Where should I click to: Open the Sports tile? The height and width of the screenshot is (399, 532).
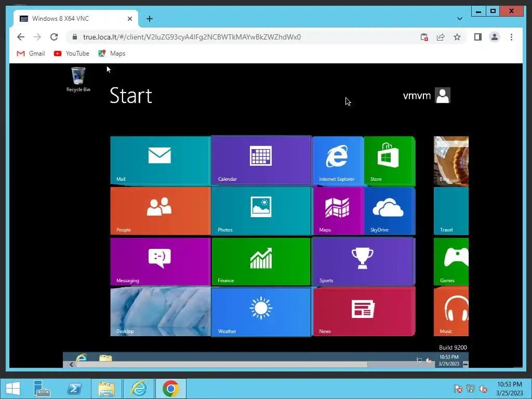click(364, 262)
